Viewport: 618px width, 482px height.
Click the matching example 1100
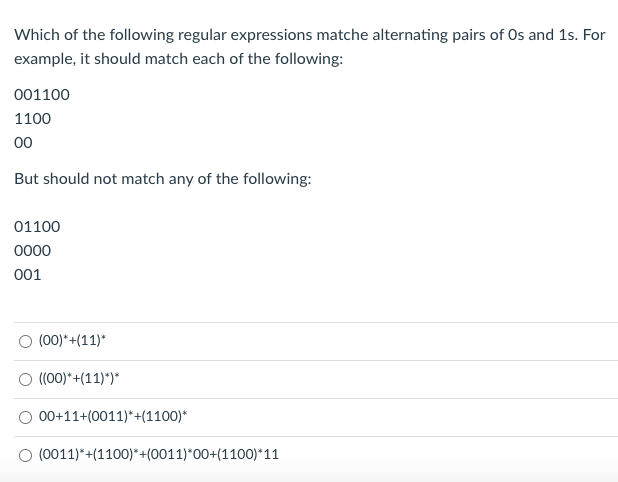coord(32,119)
